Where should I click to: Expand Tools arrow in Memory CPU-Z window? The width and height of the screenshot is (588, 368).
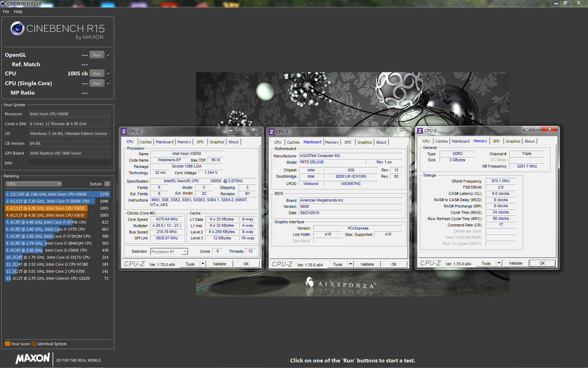pos(499,263)
